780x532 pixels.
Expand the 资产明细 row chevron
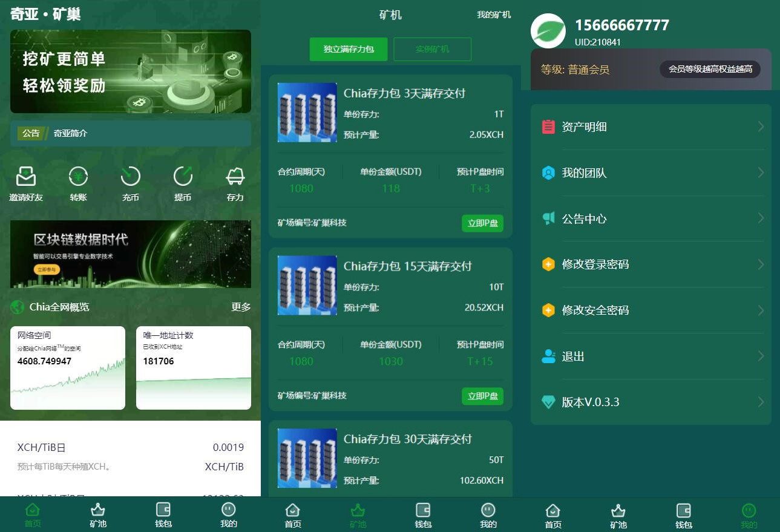tap(761, 126)
